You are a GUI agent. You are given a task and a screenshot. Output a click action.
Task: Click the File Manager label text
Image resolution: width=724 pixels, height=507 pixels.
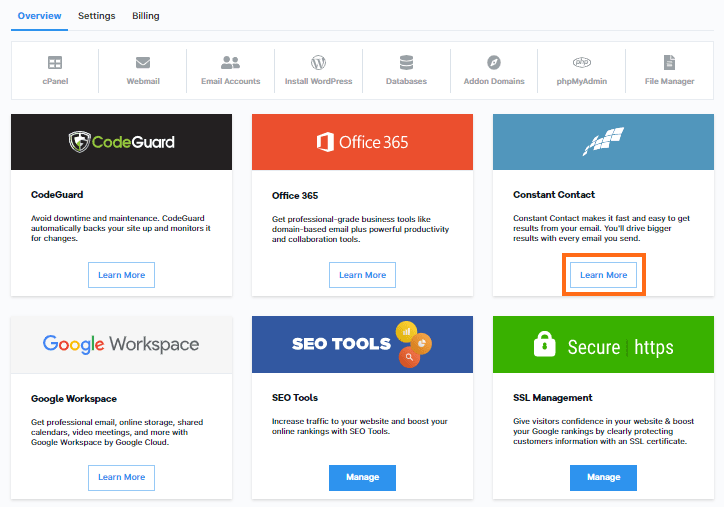pyautogui.click(x=670, y=81)
